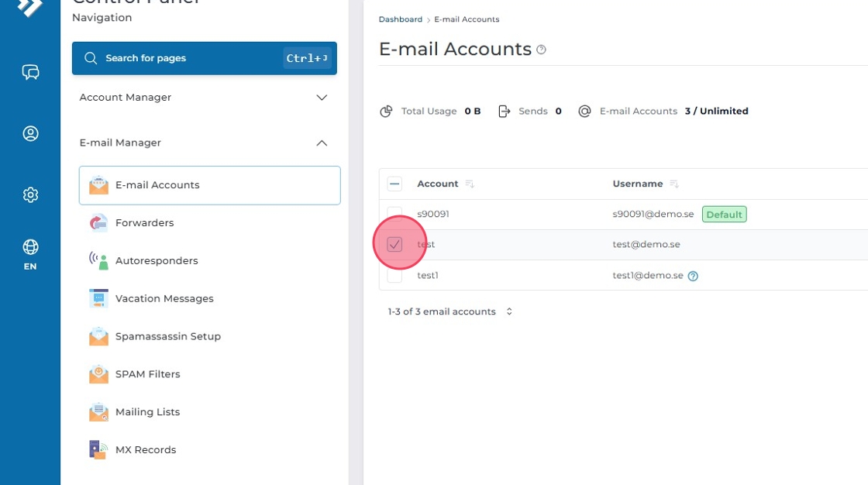Sort by Username column sort icon

tap(673, 184)
